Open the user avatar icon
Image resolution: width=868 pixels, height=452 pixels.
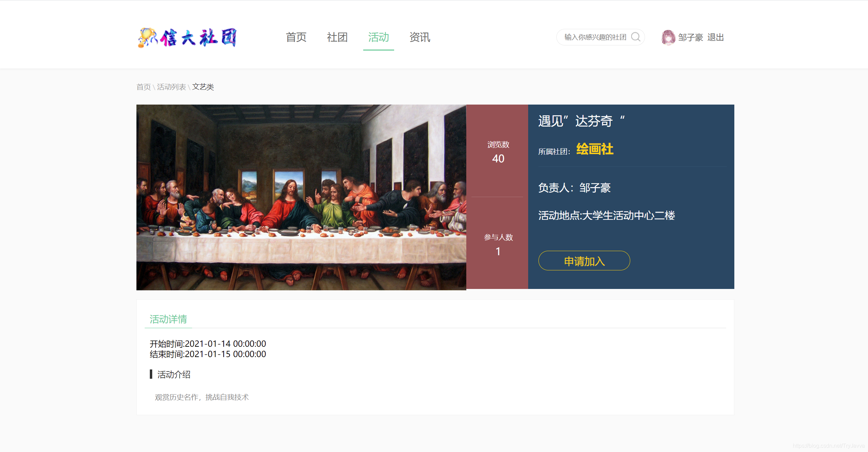[668, 37]
